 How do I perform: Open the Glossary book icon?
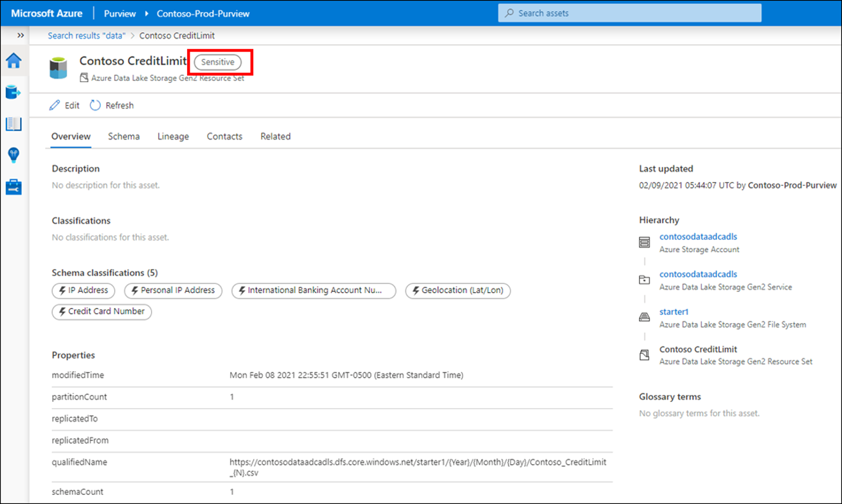pyautogui.click(x=13, y=123)
